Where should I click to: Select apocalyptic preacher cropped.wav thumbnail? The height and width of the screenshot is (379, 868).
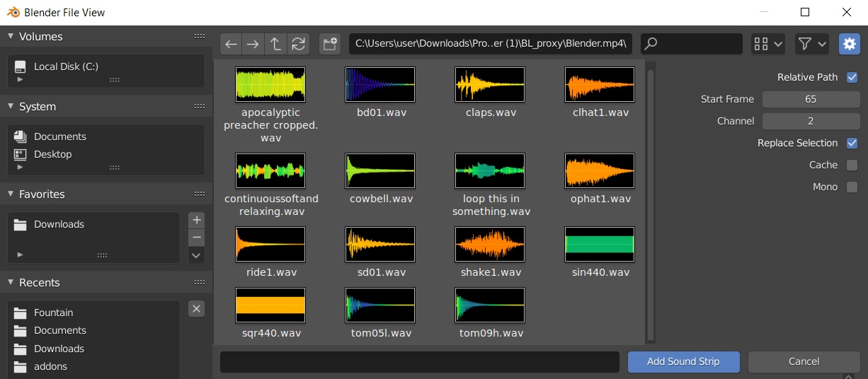point(270,84)
